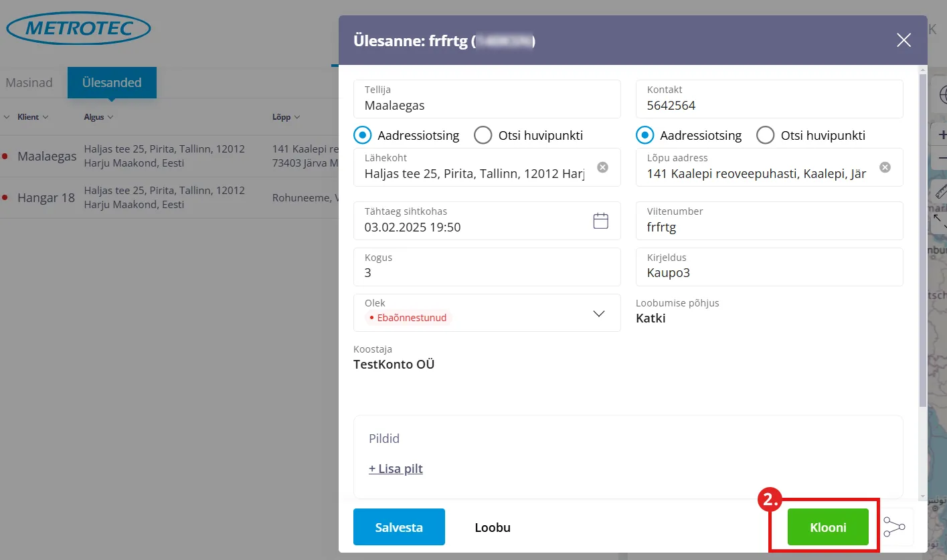Switch to the Ülesanded tab
This screenshot has height=560, width=947.
112,83
